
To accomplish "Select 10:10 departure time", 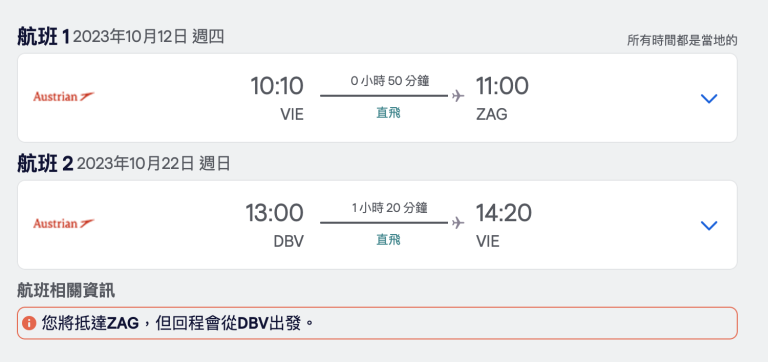I will (x=277, y=86).
